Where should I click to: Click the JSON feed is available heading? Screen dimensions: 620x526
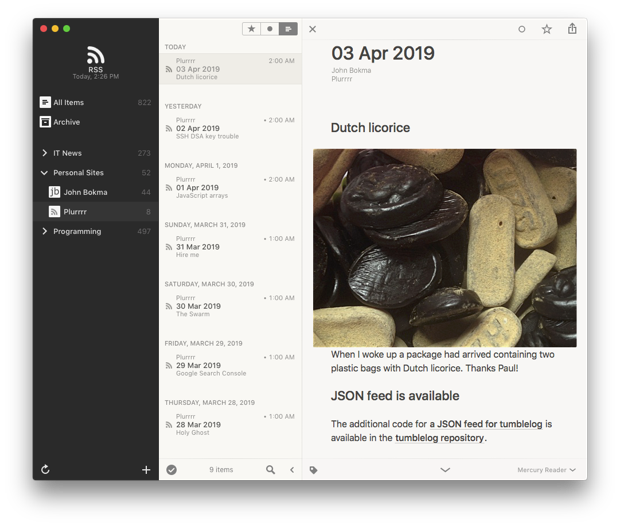click(395, 396)
